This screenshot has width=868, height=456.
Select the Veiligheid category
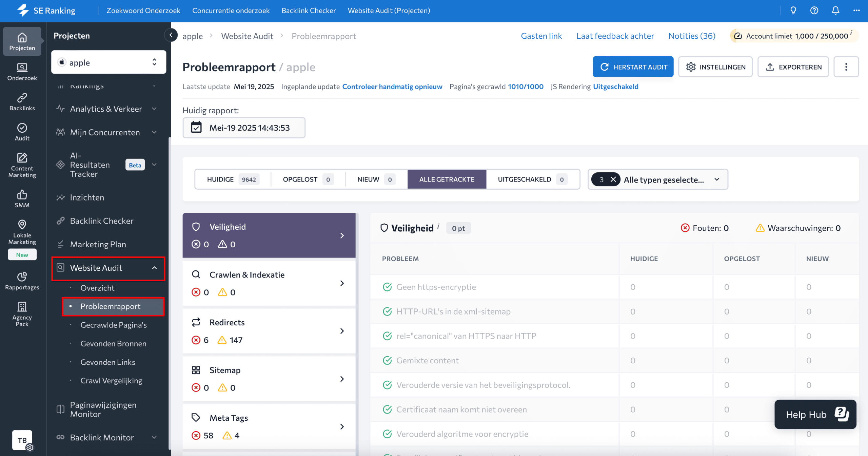269,235
